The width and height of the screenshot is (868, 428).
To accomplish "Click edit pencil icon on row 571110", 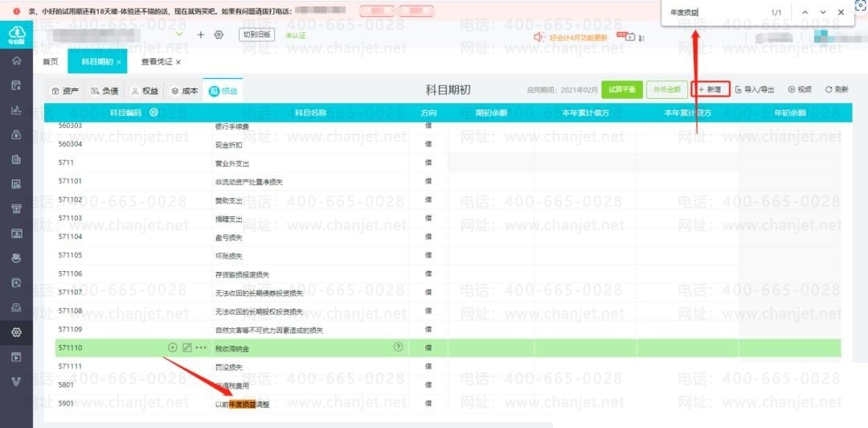I will coord(187,348).
